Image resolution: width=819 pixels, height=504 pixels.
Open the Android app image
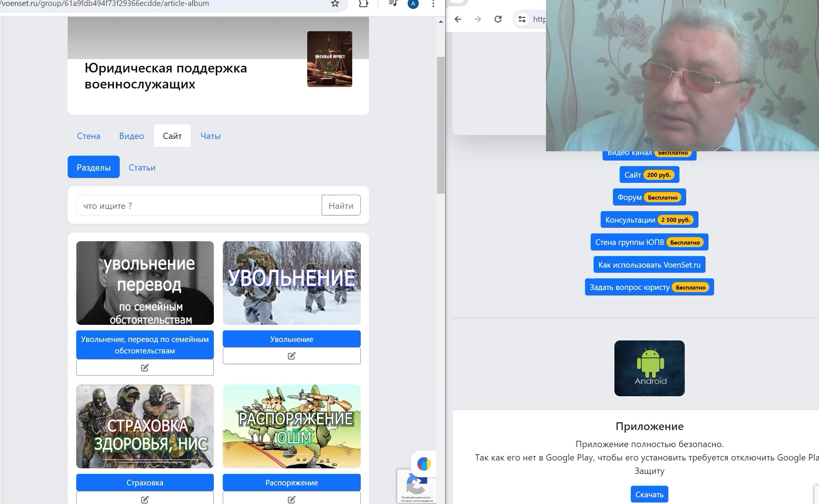(649, 368)
